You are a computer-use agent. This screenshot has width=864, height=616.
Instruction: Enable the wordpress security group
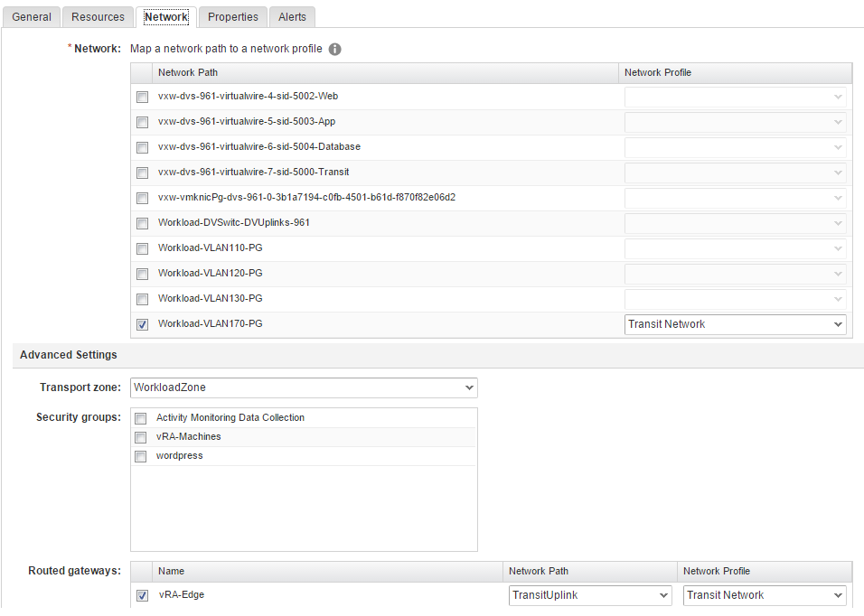(x=140, y=456)
